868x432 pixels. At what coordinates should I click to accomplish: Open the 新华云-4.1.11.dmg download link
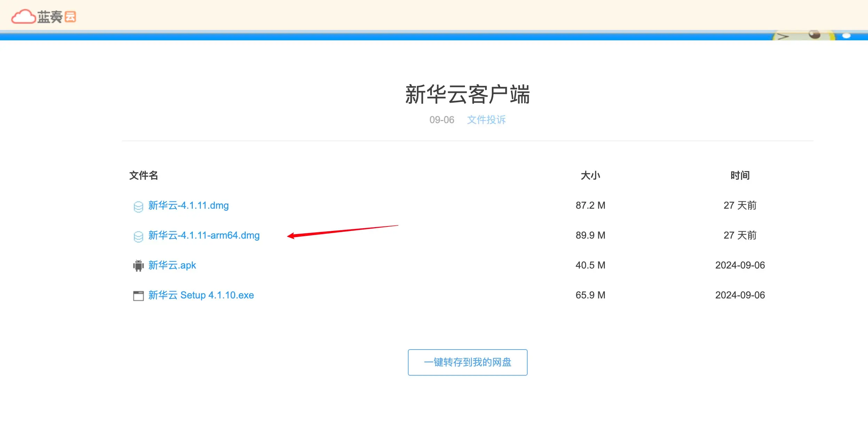[x=188, y=205]
